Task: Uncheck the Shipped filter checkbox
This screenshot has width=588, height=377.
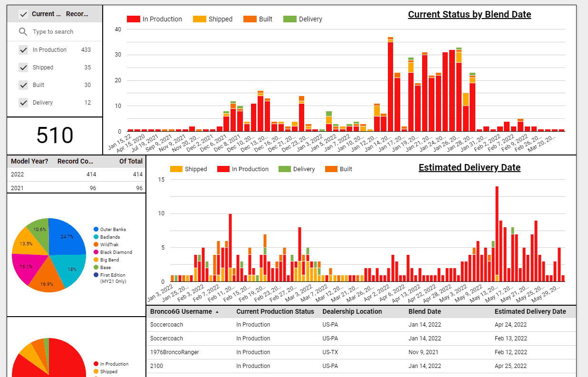Action: pos(23,68)
